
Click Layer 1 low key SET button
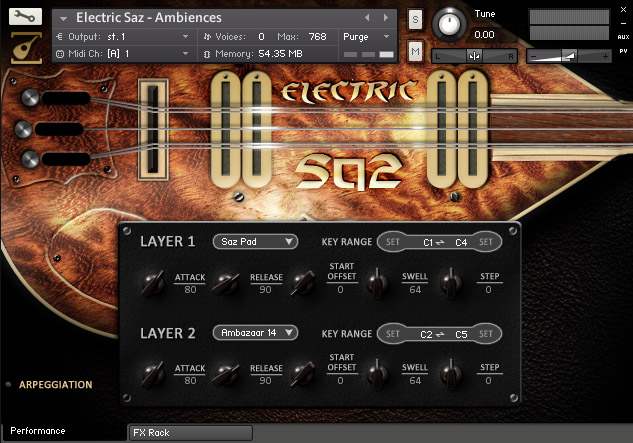click(392, 242)
